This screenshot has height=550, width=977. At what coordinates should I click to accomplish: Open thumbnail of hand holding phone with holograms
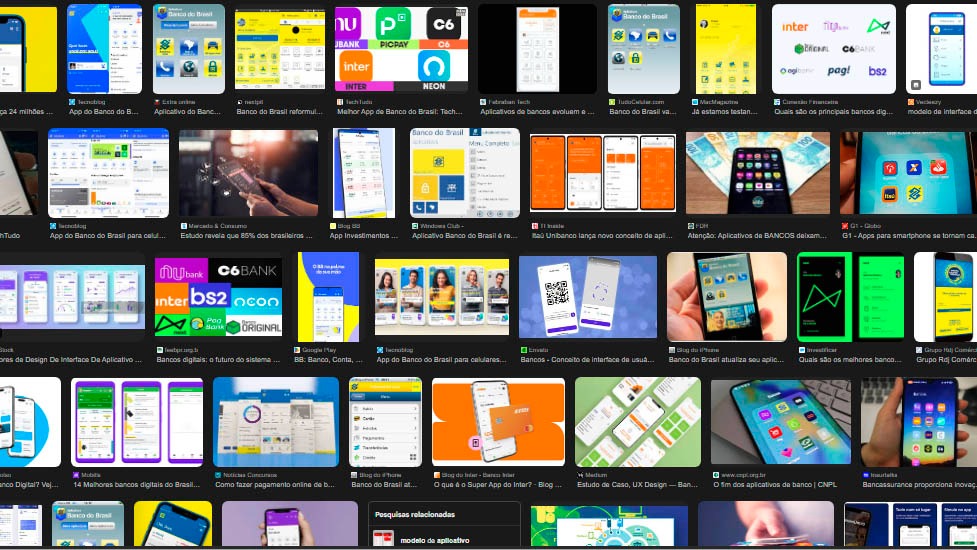pos(248,173)
